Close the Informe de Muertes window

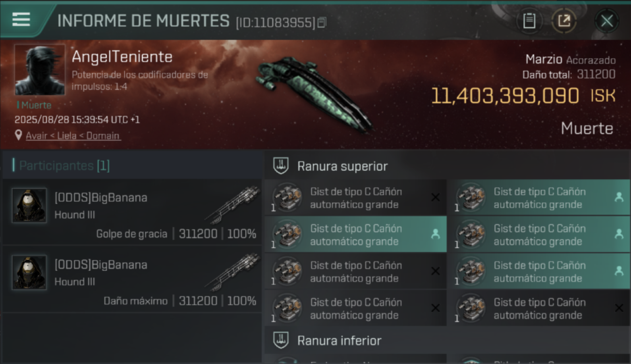607,21
